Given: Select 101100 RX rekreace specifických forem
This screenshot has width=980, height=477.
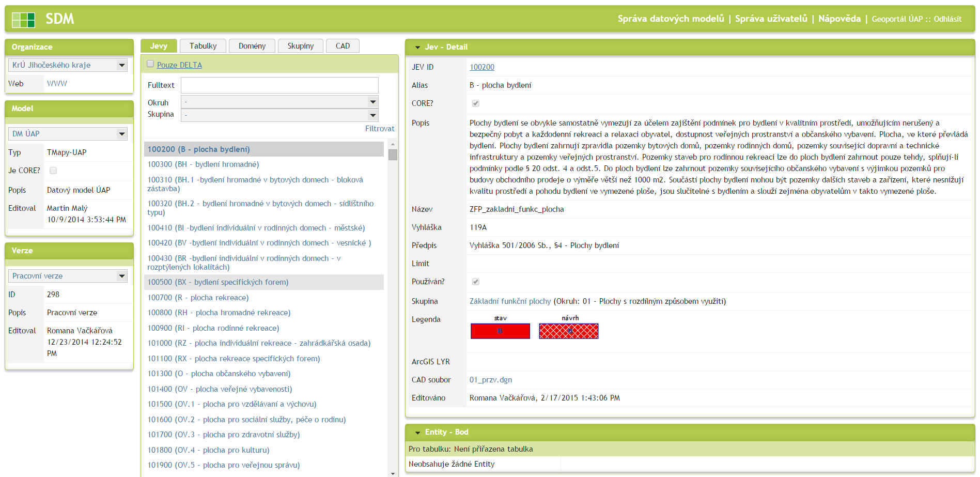Looking at the screenshot, I should 264,359.
